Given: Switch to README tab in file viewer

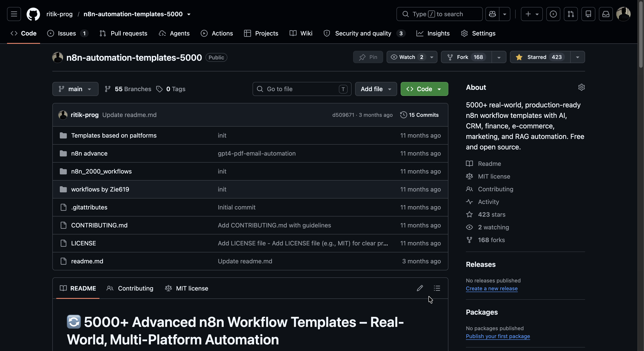Looking at the screenshot, I should coord(78,288).
